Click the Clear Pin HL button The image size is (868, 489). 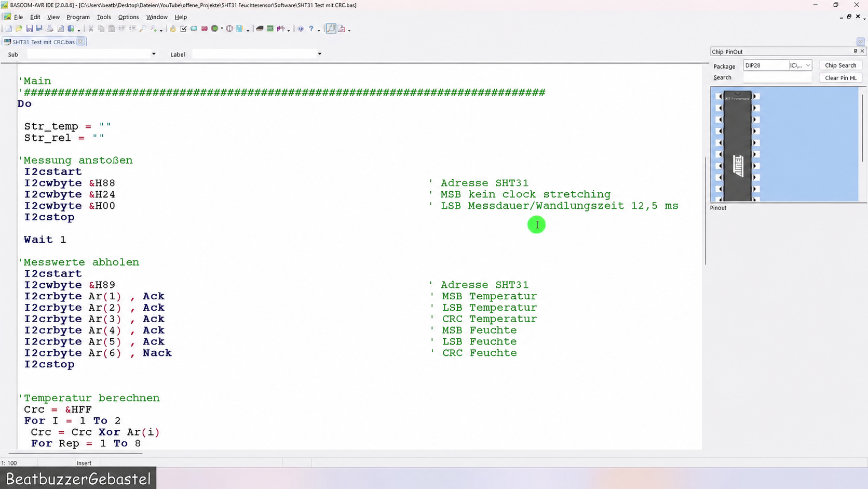coord(840,78)
